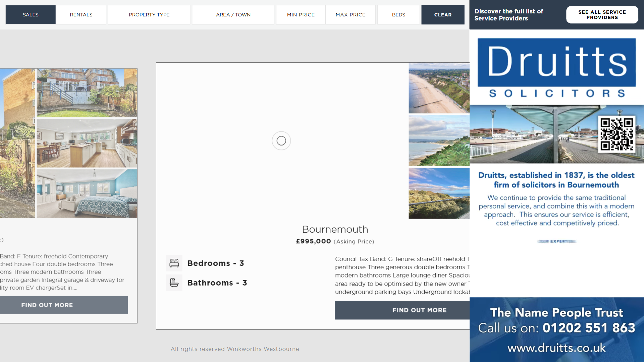The image size is (644, 362).
Task: Open the kitchen diner photo thumbnail
Action: [87, 143]
